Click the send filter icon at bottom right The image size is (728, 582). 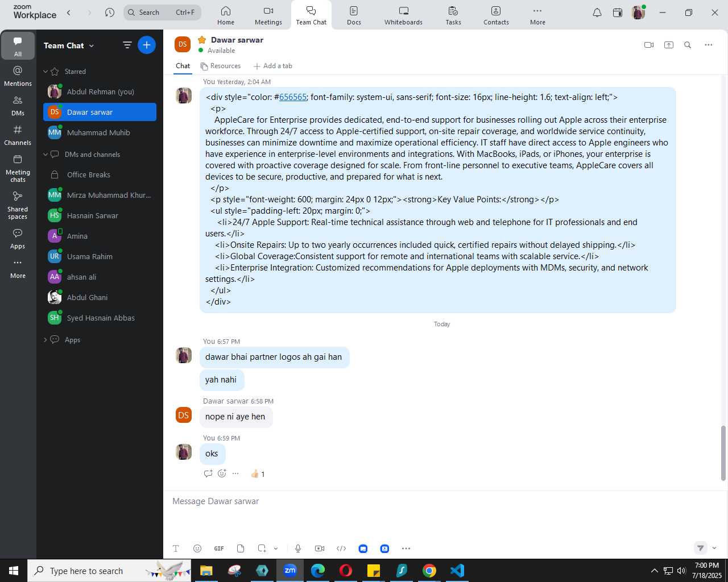(701, 548)
